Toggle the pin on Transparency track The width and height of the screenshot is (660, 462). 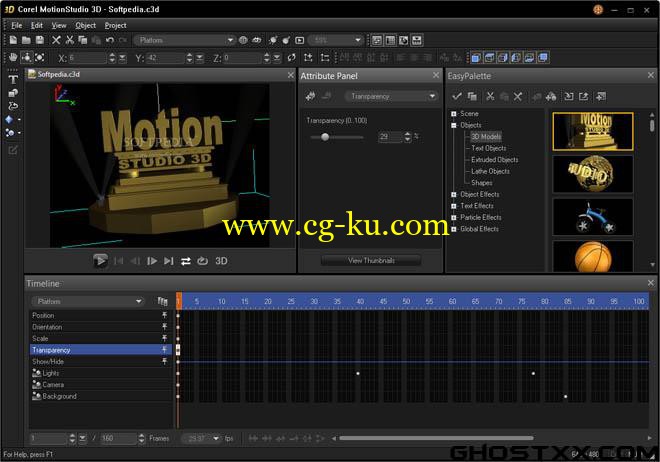(165, 350)
